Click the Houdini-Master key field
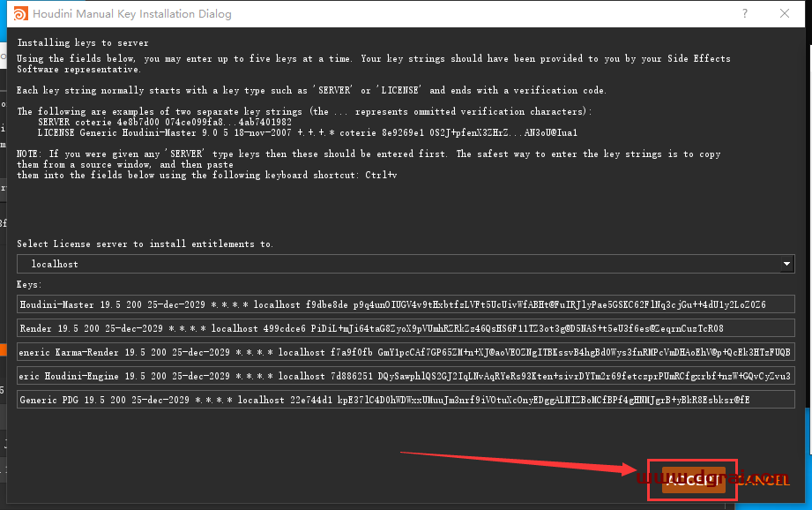 406,304
